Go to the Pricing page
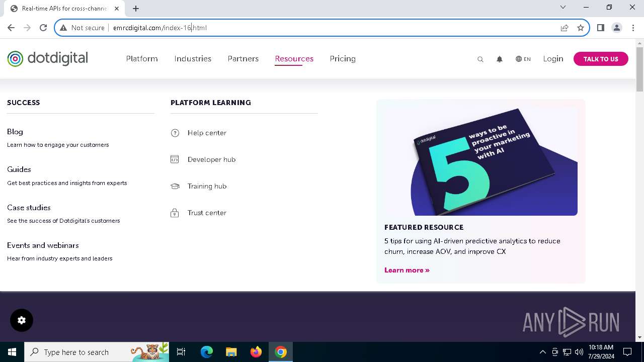644x362 pixels. [x=343, y=59]
